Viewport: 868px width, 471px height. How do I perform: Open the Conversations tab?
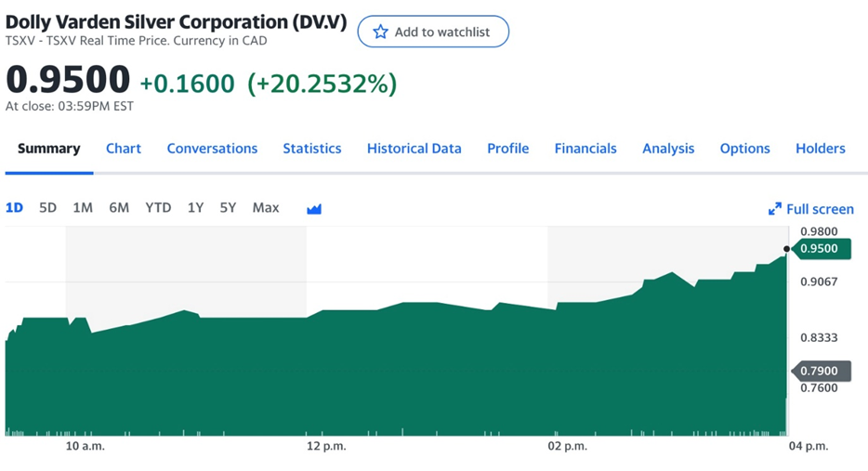coord(212,149)
